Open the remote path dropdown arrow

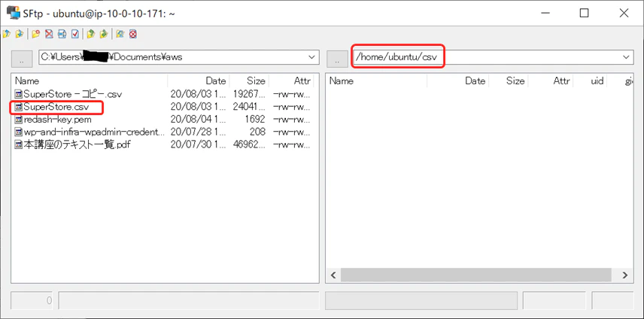(x=627, y=57)
